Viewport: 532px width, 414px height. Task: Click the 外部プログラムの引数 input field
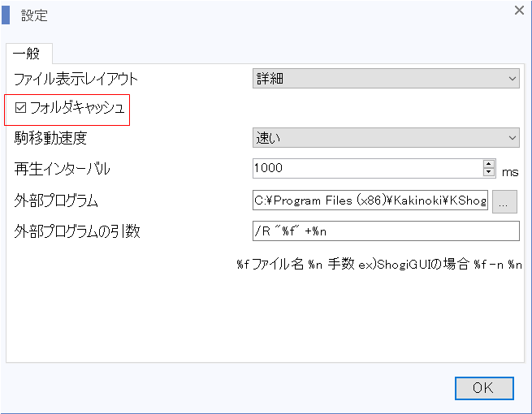(386, 231)
